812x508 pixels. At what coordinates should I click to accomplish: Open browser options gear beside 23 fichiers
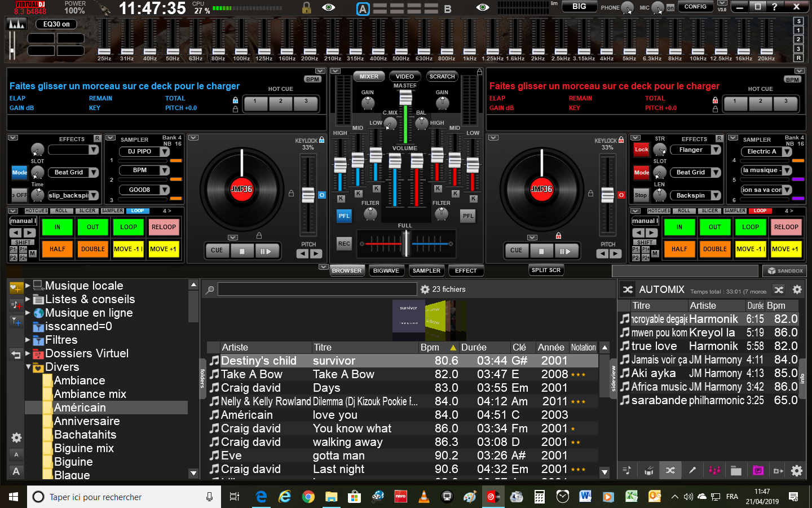[425, 289]
